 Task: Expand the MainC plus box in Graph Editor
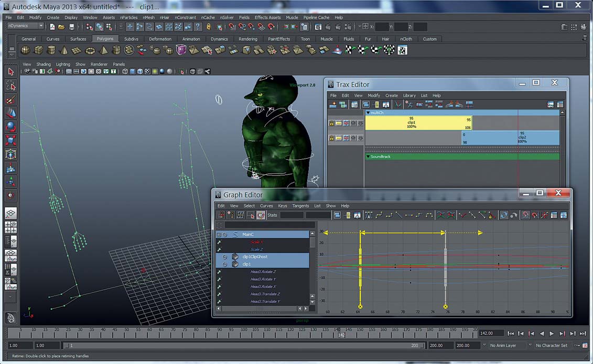(x=219, y=235)
